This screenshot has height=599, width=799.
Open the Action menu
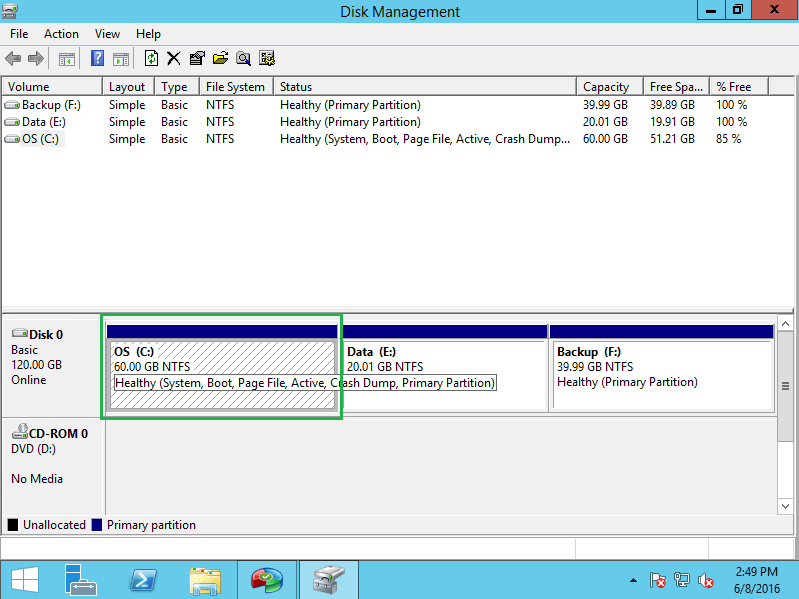[x=61, y=34]
